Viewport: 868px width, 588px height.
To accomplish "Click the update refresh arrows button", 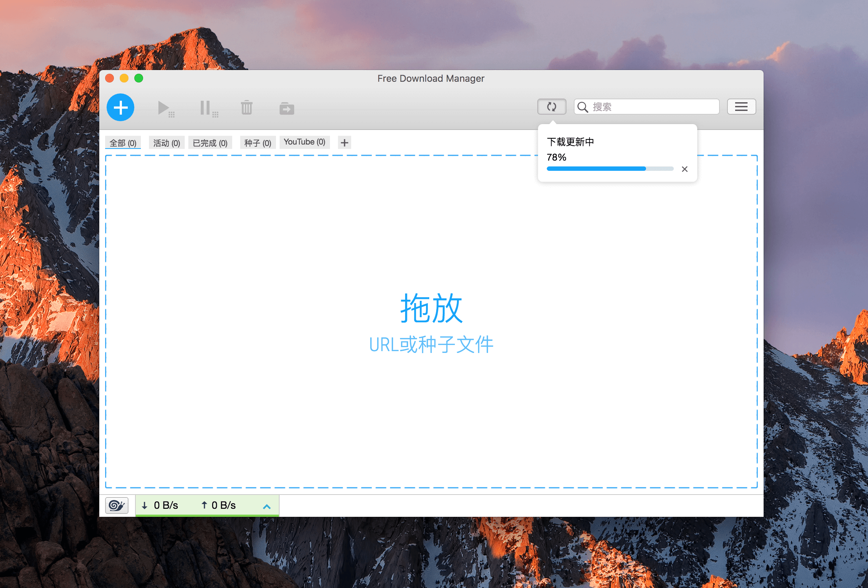I will pyautogui.click(x=552, y=107).
